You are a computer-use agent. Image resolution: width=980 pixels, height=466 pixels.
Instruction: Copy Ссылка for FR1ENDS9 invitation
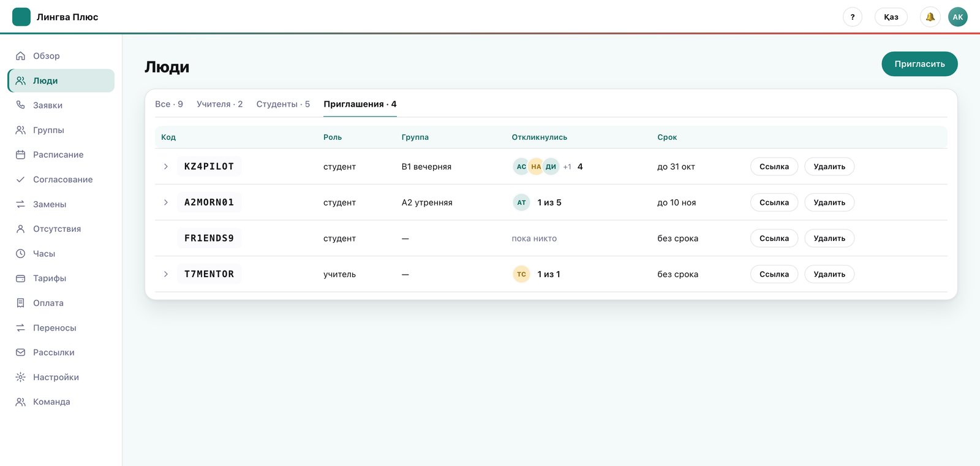click(x=774, y=239)
